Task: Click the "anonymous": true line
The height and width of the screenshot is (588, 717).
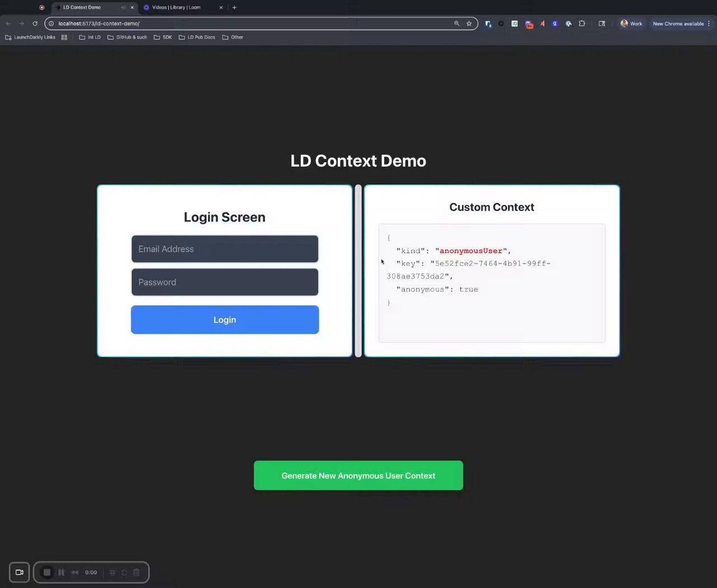Action: pos(437,290)
